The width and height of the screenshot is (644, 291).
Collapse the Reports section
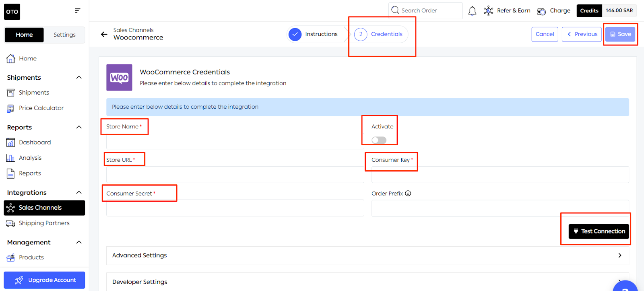coord(79,127)
